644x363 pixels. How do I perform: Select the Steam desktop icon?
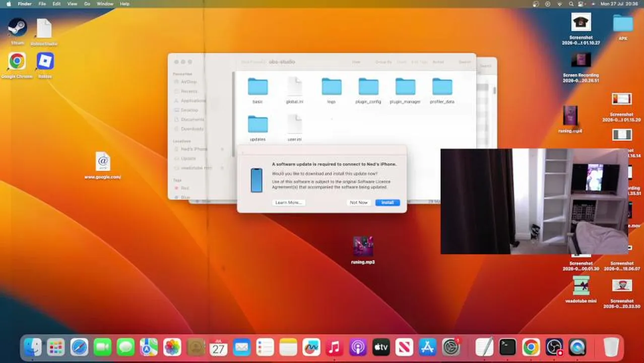(17, 28)
